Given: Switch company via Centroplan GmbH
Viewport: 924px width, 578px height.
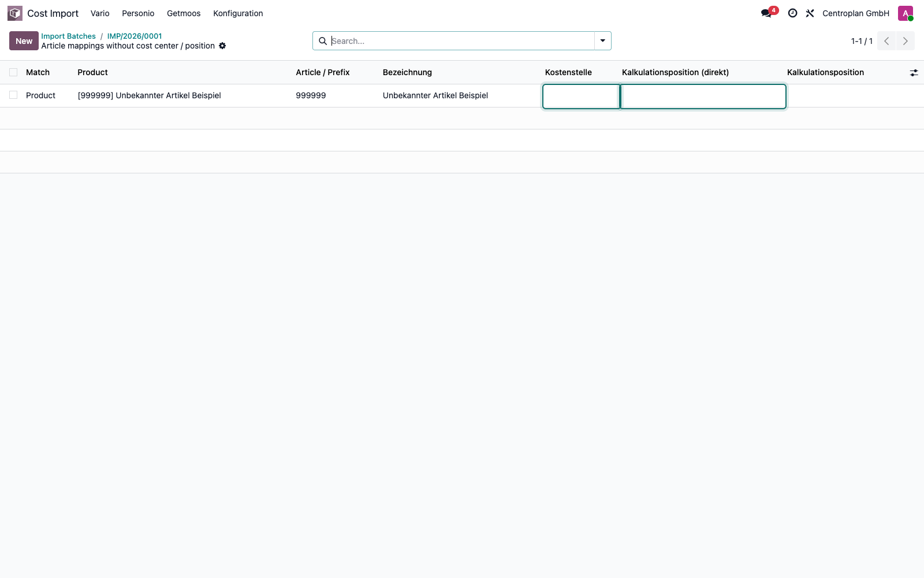Looking at the screenshot, I should coord(856,13).
